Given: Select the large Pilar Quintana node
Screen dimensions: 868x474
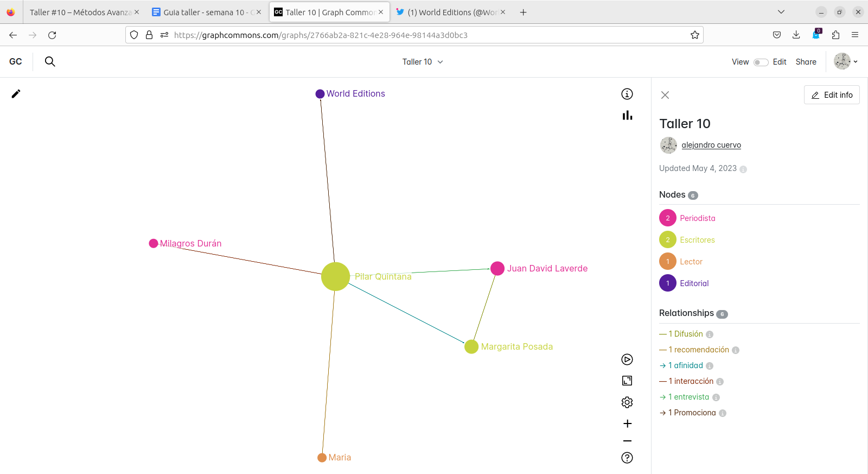Looking at the screenshot, I should coord(335,276).
